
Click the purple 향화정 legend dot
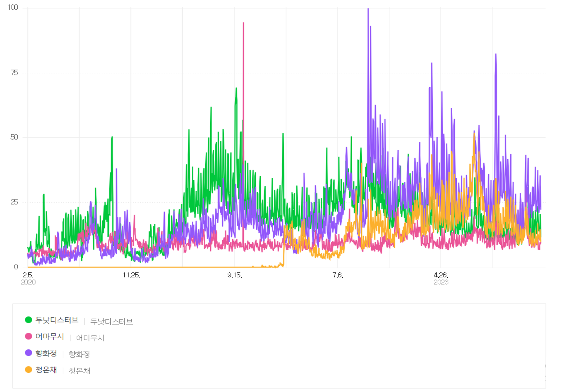coord(28,353)
